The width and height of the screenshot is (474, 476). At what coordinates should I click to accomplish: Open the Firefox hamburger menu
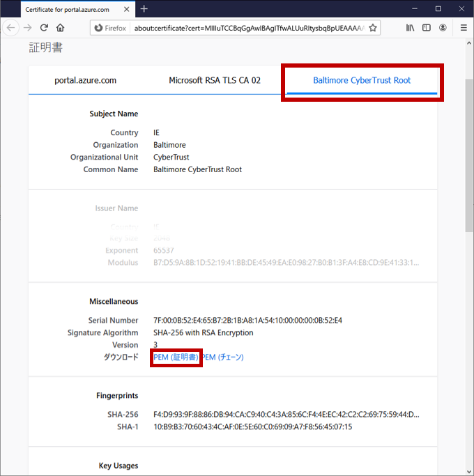[464, 28]
